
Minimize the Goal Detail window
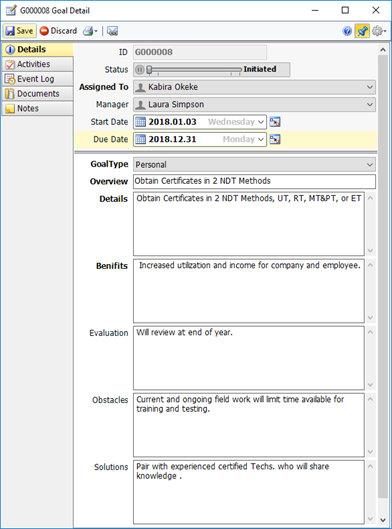pyautogui.click(x=315, y=10)
